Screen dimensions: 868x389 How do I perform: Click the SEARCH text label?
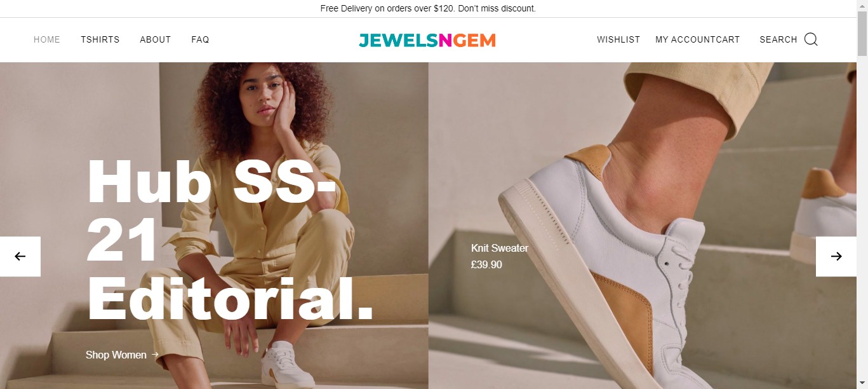(x=778, y=39)
